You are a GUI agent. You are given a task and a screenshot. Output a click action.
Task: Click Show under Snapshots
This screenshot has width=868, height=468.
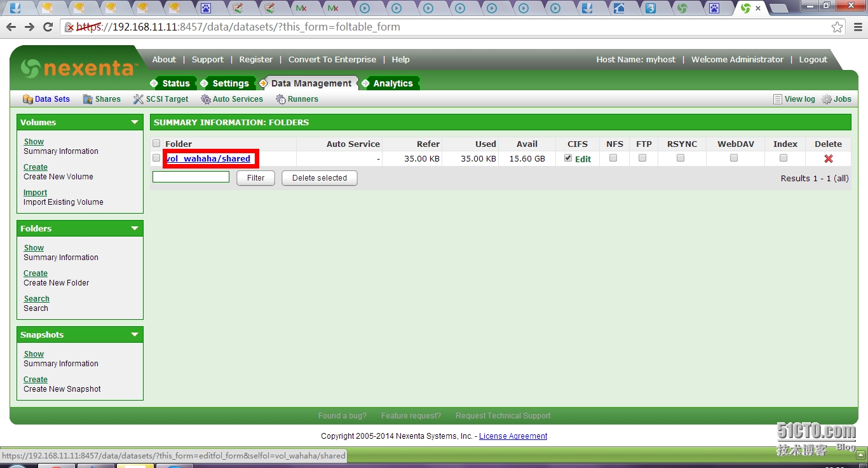point(34,354)
